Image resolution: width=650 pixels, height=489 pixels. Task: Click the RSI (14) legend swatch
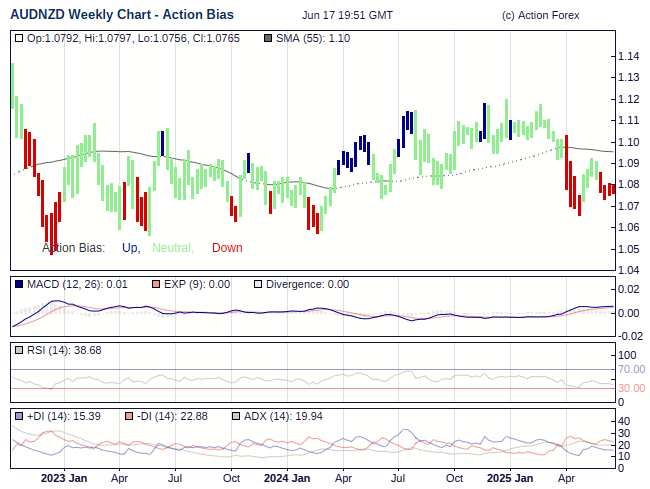tap(19, 350)
